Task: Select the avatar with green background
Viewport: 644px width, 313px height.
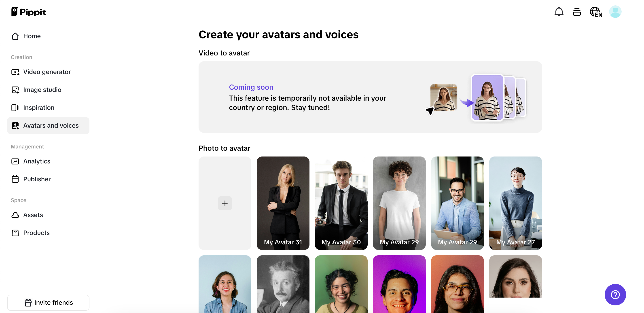Action: (341, 284)
